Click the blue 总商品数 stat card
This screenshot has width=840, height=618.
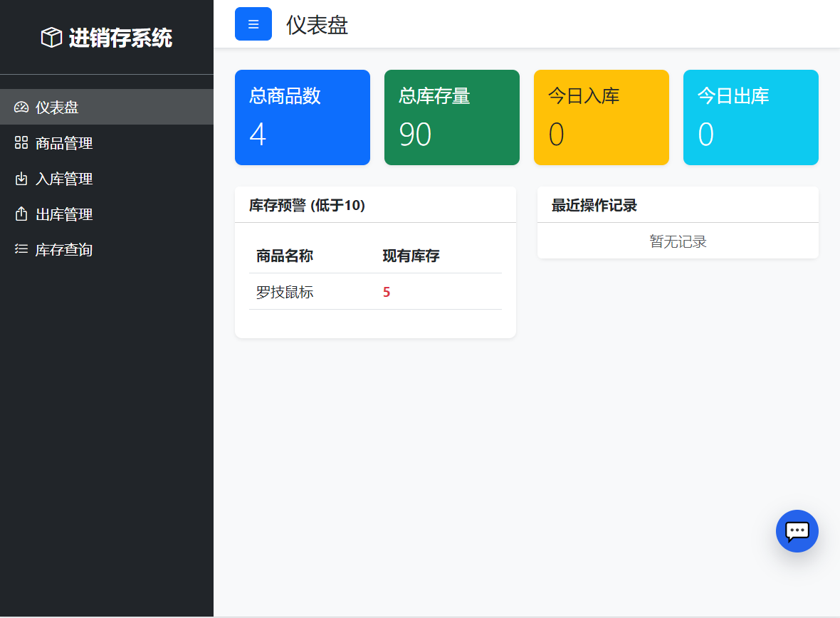(302, 117)
